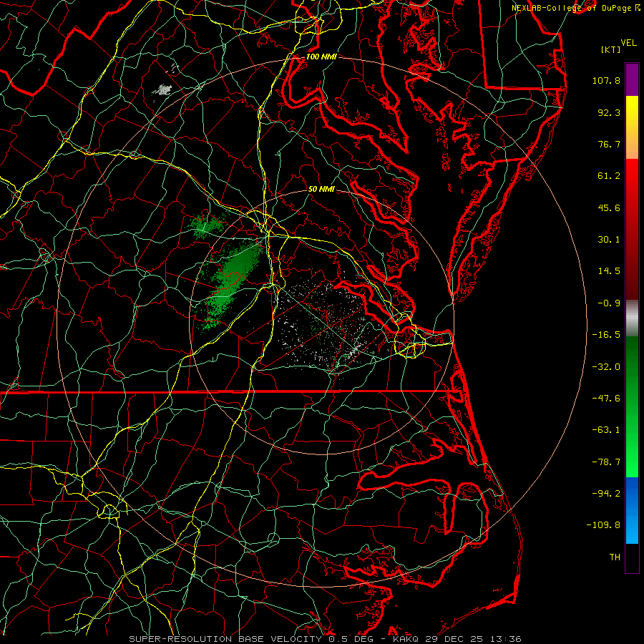
Task: Click the -47.6 legend value
Action: [606, 399]
